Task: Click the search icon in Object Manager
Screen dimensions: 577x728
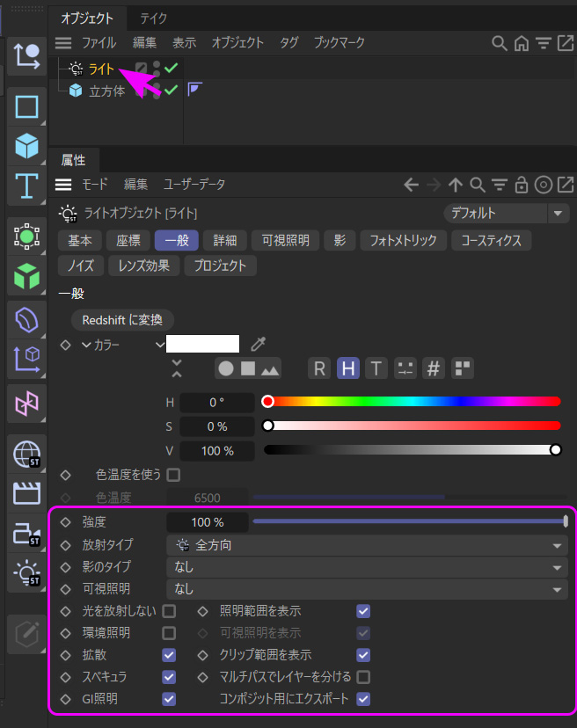Action: [499, 42]
